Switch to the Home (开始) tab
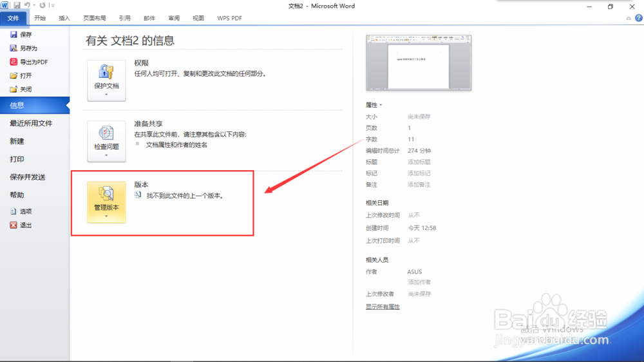The width and height of the screenshot is (644, 362). (40, 18)
